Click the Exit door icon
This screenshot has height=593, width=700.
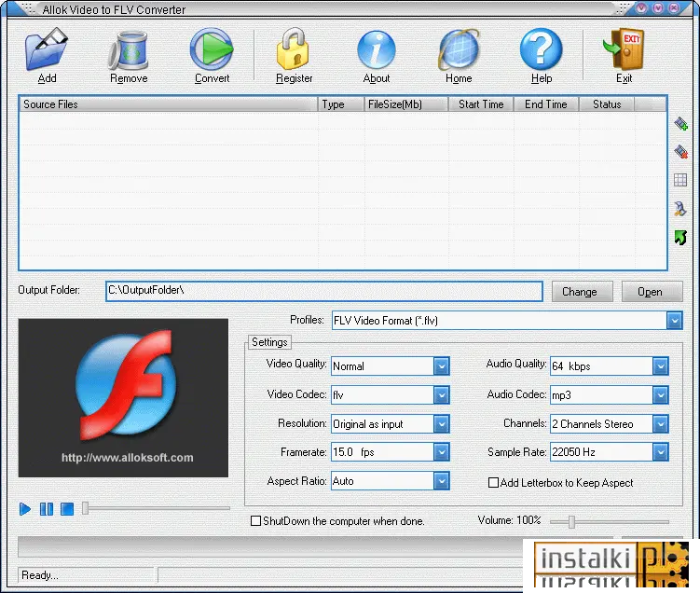(x=624, y=49)
